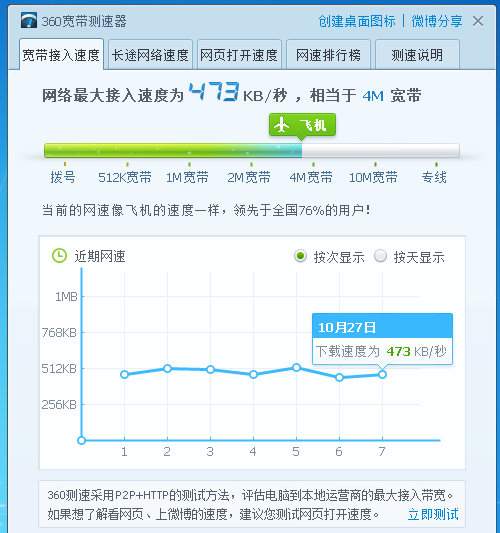
Task: Switch to the 宽带接入速度 tab
Action: (x=61, y=55)
